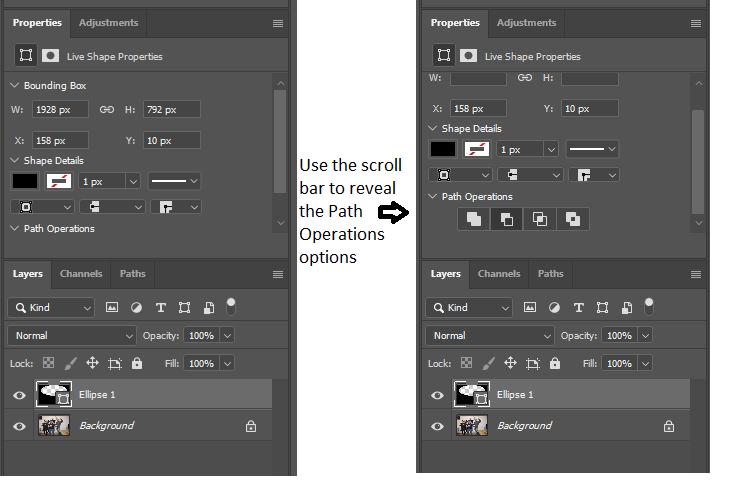Switch to Channels tab in right panel

499,274
